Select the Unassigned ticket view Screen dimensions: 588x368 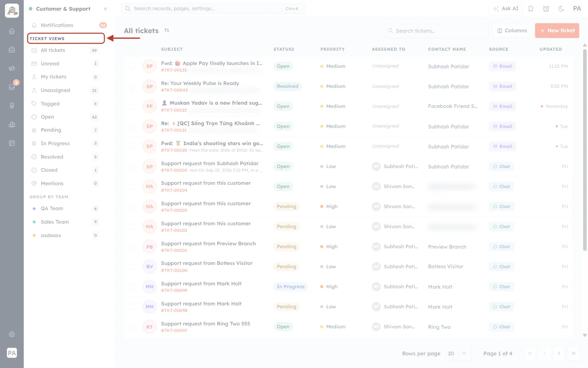[65, 90]
